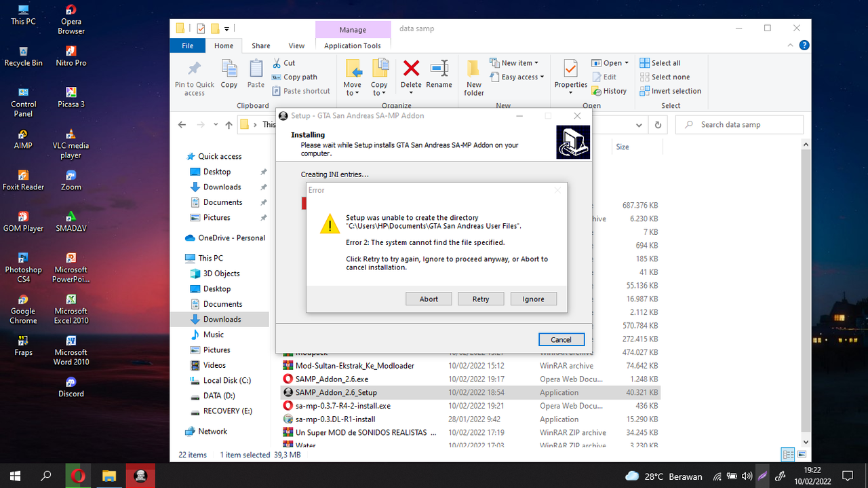Screen dimensions: 868x488
Task: Select Quick access in navigation pane
Action: tap(220, 156)
